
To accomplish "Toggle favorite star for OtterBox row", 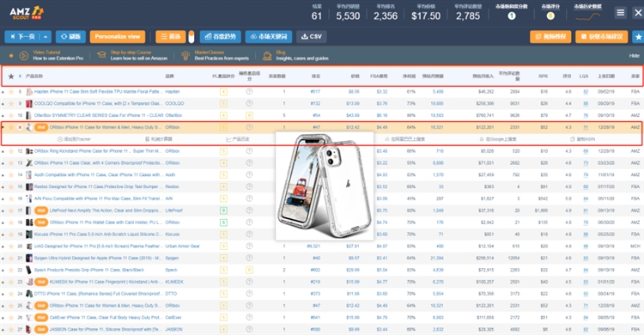I will 11,115.
